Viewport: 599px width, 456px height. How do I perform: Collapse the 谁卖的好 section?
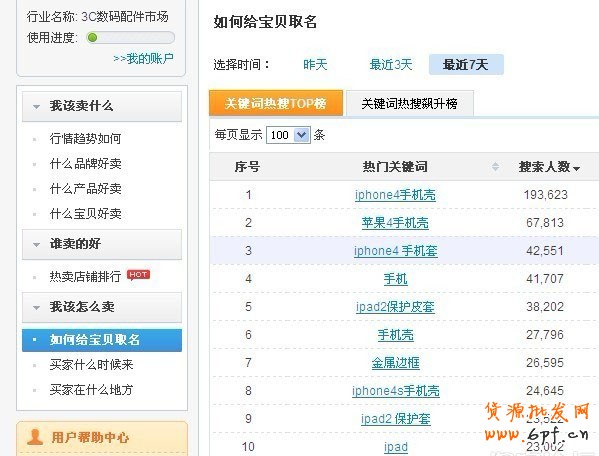[37, 245]
